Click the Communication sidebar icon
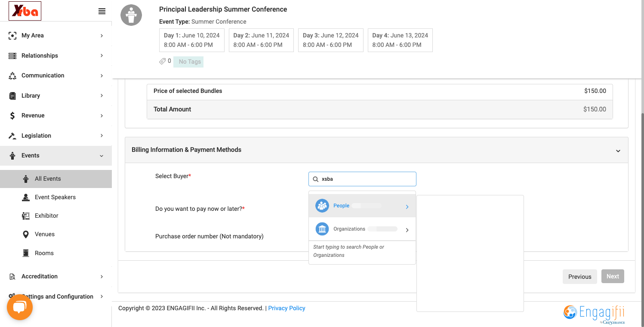This screenshot has height=327, width=644. [12, 76]
